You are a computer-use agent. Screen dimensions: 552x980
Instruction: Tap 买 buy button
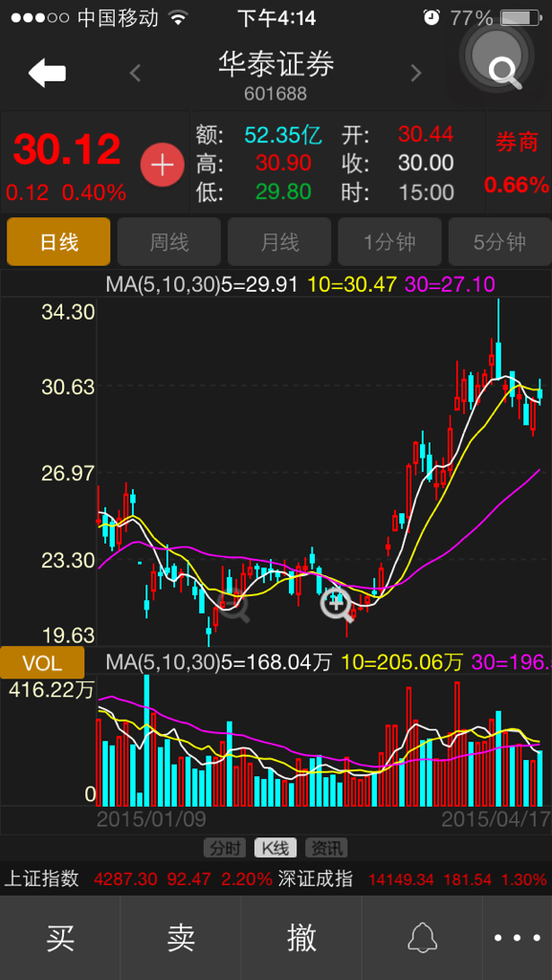point(60,938)
